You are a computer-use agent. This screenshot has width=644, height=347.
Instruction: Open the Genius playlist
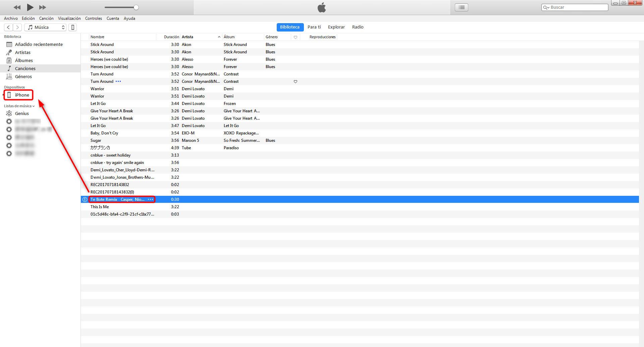click(21, 113)
